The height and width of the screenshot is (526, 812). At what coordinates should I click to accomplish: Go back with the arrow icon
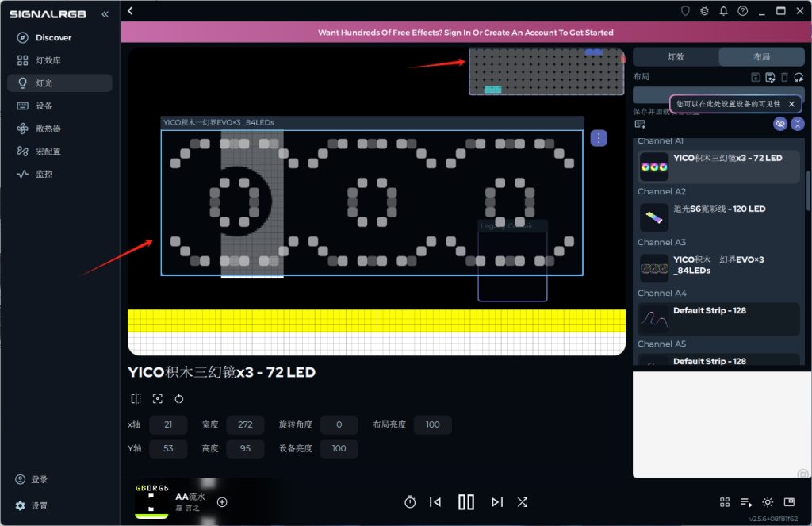click(x=131, y=10)
